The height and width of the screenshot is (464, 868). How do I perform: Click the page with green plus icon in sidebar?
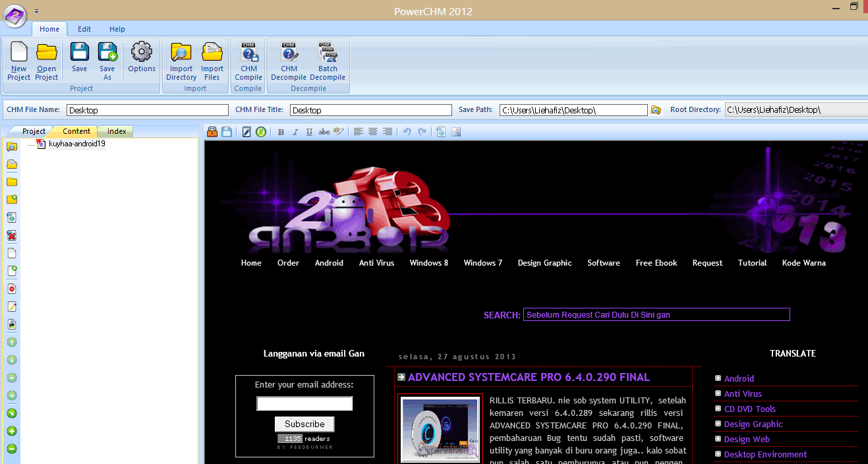coord(12,271)
